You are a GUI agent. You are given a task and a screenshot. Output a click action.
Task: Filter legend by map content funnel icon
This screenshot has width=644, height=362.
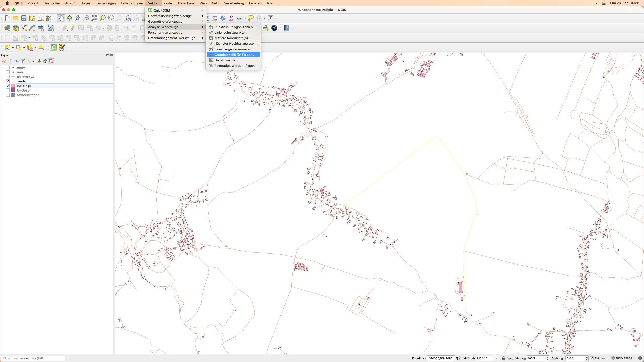pos(23,61)
